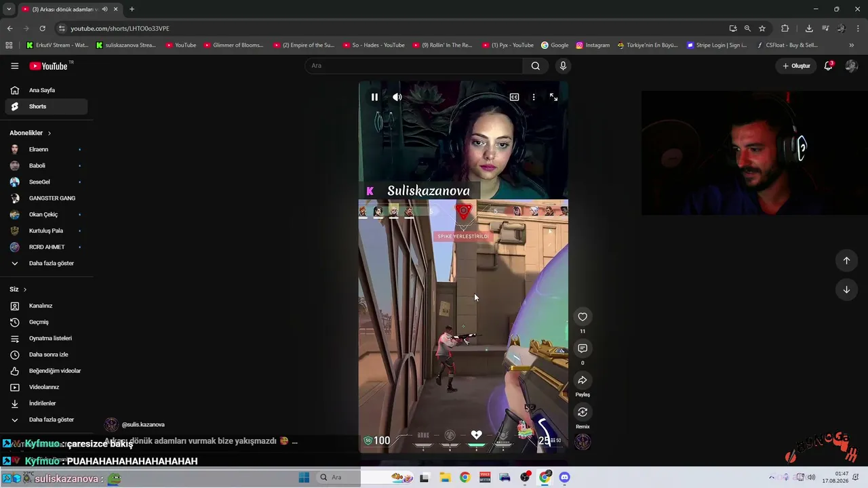Expand the Abonelikler section
Viewport: 868px width, 488px height.
(x=31, y=133)
